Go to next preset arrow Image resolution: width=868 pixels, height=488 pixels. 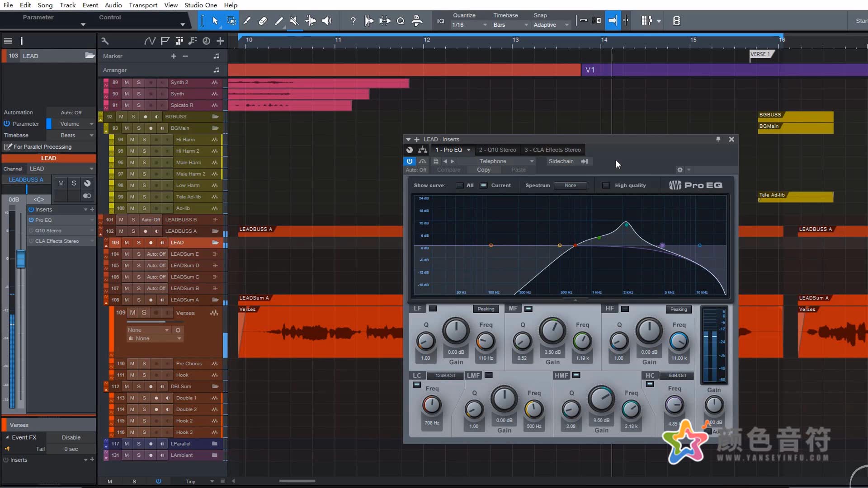click(x=452, y=161)
